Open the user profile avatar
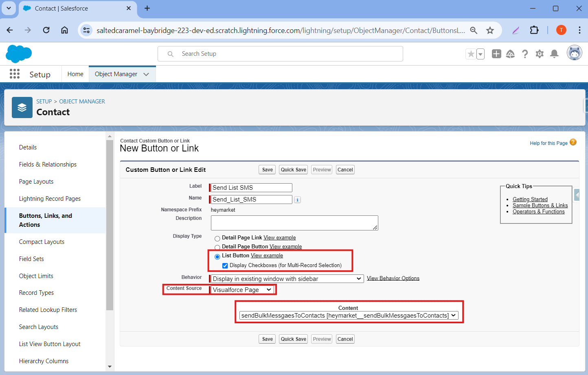The image size is (588, 375). point(575,53)
